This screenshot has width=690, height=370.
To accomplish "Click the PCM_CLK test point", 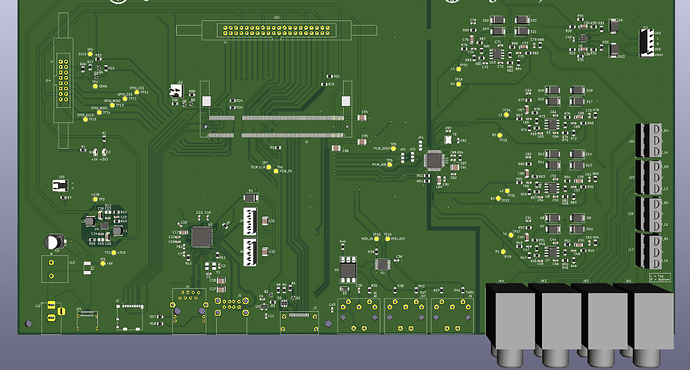I will pyautogui.click(x=269, y=167).
